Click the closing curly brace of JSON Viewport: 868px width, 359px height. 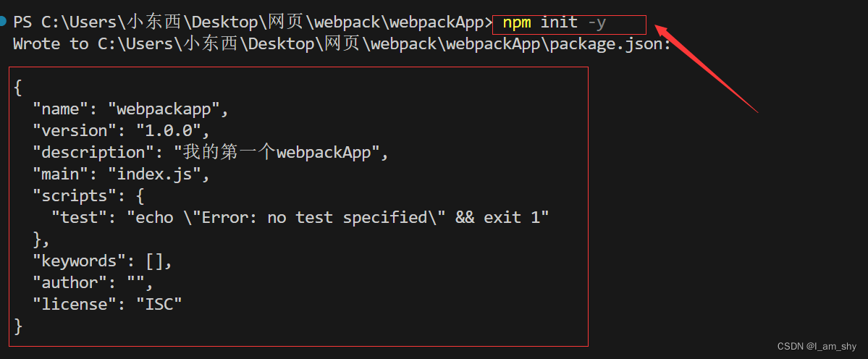pyautogui.click(x=17, y=326)
